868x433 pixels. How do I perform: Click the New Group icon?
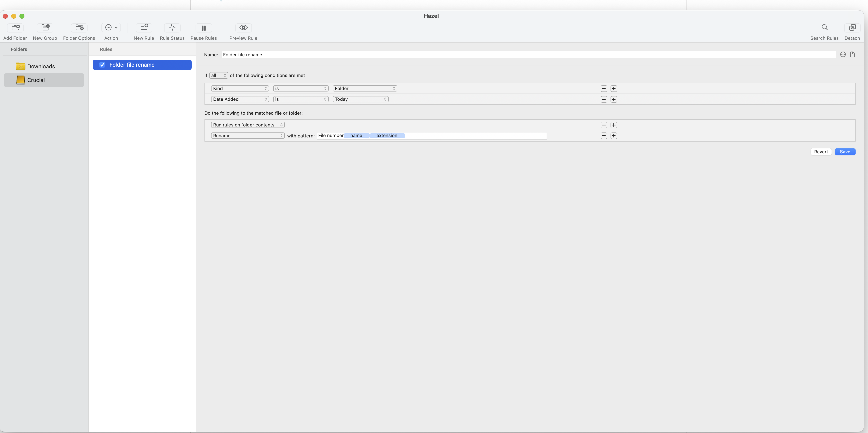(45, 27)
